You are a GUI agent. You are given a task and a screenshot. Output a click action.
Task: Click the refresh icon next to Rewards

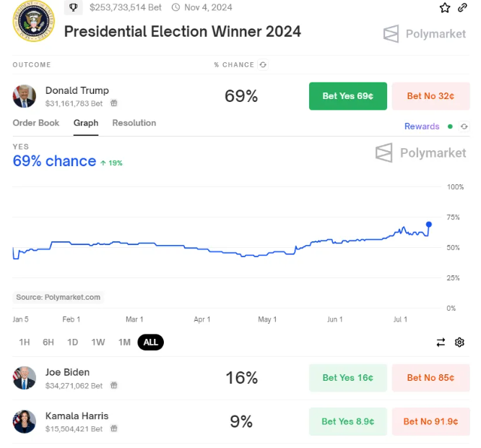coord(464,126)
